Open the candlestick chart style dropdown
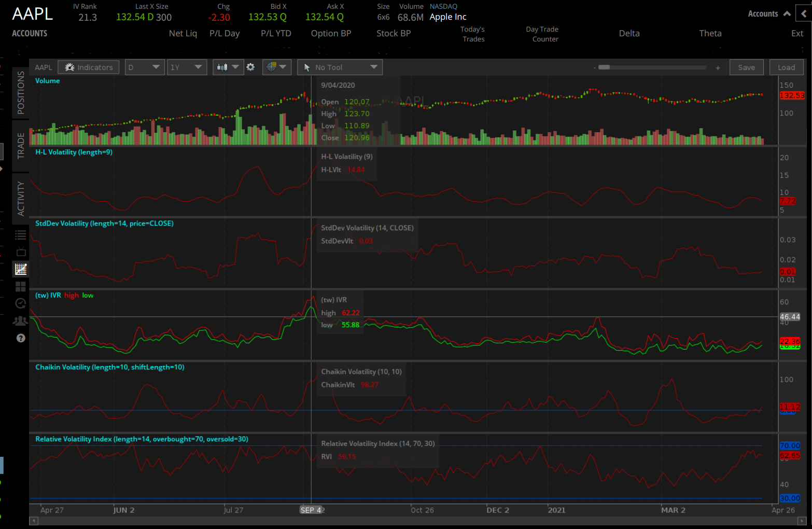 [x=228, y=67]
